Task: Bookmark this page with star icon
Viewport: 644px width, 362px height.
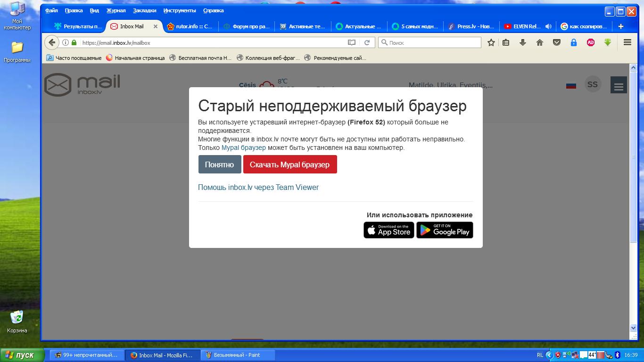Action: pyautogui.click(x=491, y=42)
